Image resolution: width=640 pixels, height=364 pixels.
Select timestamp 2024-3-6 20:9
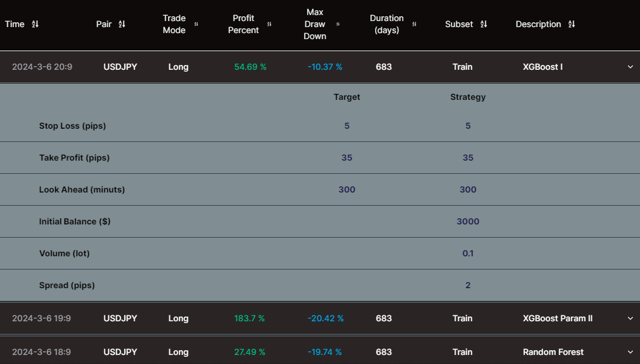tap(42, 67)
